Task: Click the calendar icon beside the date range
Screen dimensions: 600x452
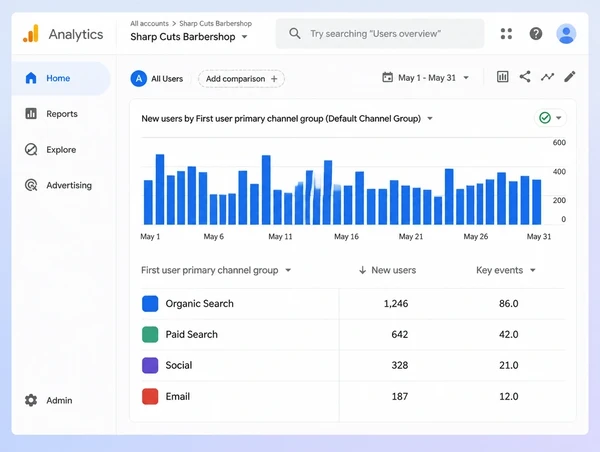Action: tap(387, 77)
